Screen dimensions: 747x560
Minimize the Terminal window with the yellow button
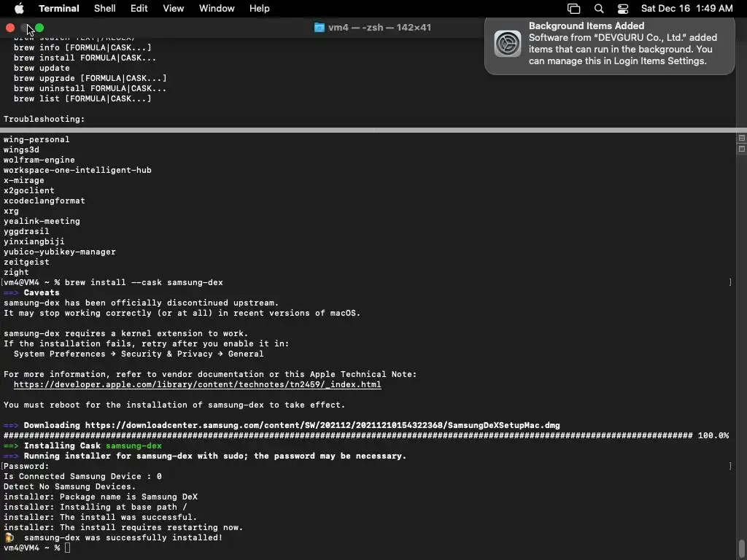point(25,28)
